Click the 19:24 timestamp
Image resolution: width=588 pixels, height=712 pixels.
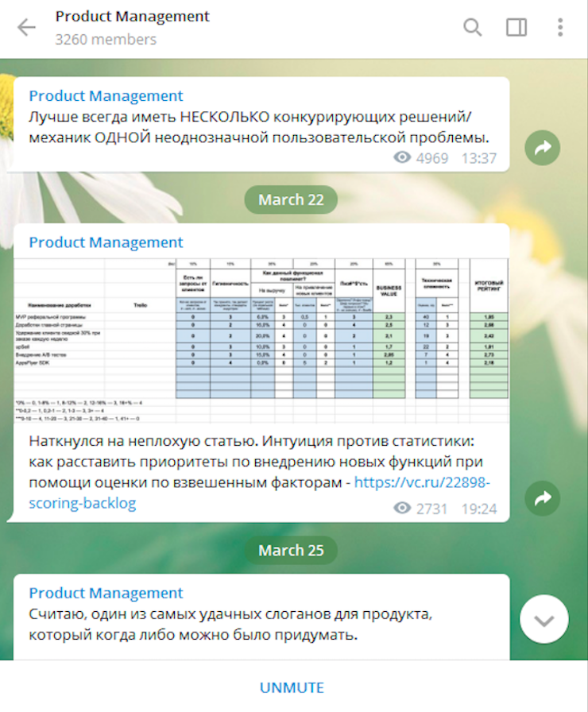pos(479,509)
